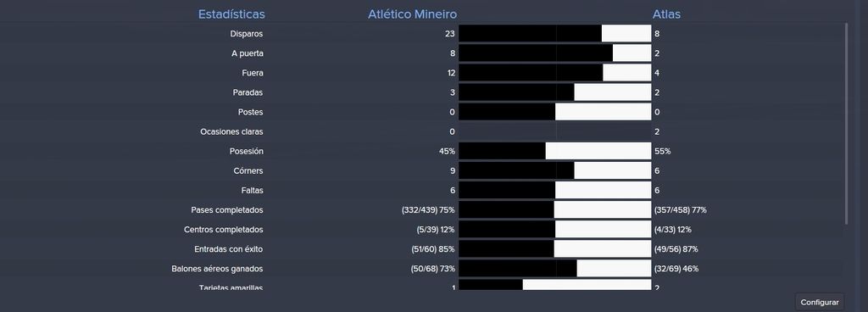
Task: Click the Disparos comparison bar
Action: tap(554, 34)
